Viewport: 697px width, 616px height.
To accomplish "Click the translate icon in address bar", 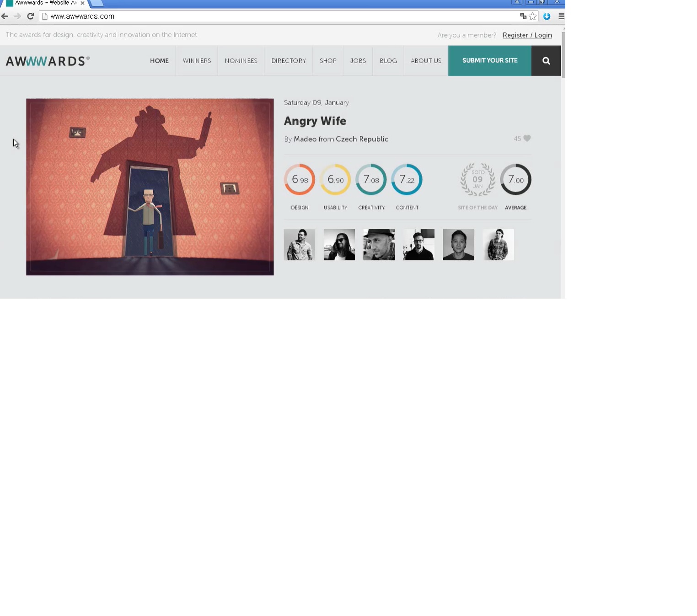I will pos(523,16).
